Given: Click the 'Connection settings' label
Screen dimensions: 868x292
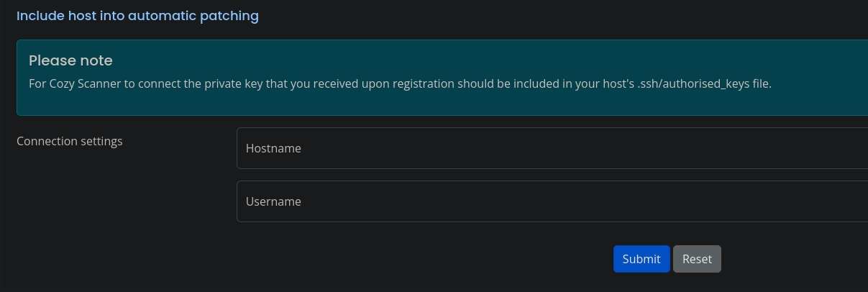Looking at the screenshot, I should pos(70,141).
